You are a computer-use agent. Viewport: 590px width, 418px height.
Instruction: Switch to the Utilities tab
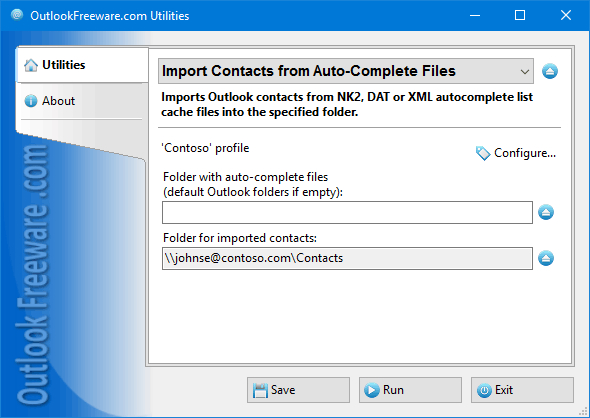point(82,65)
